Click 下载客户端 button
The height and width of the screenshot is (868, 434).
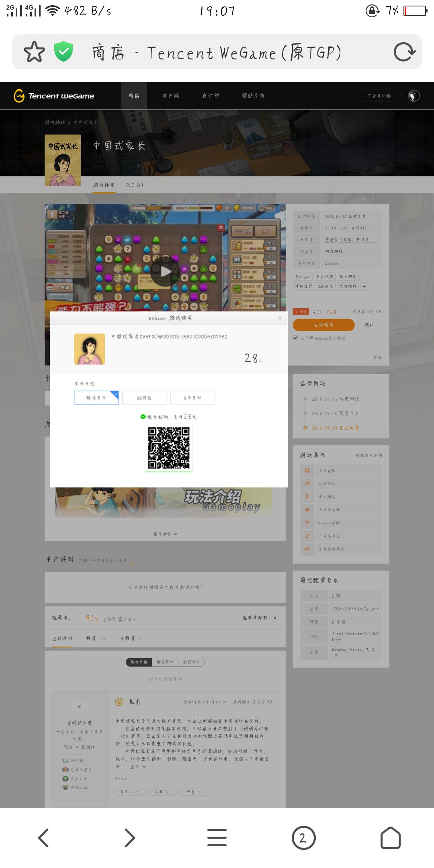379,96
